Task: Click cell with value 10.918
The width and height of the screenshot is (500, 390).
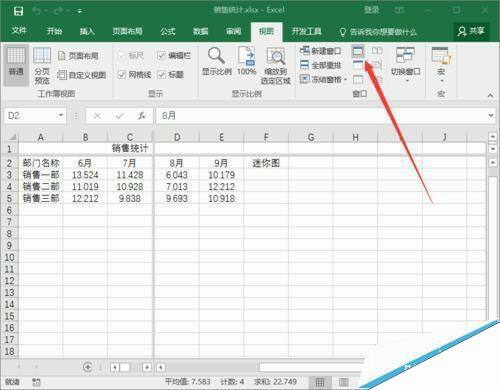Action: [221, 199]
